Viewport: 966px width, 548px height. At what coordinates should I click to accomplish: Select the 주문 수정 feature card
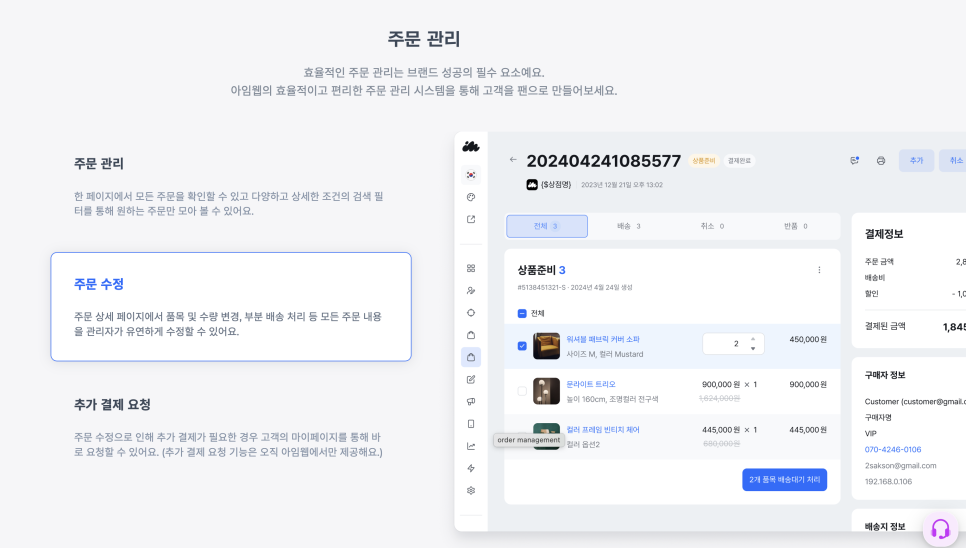tap(230, 307)
